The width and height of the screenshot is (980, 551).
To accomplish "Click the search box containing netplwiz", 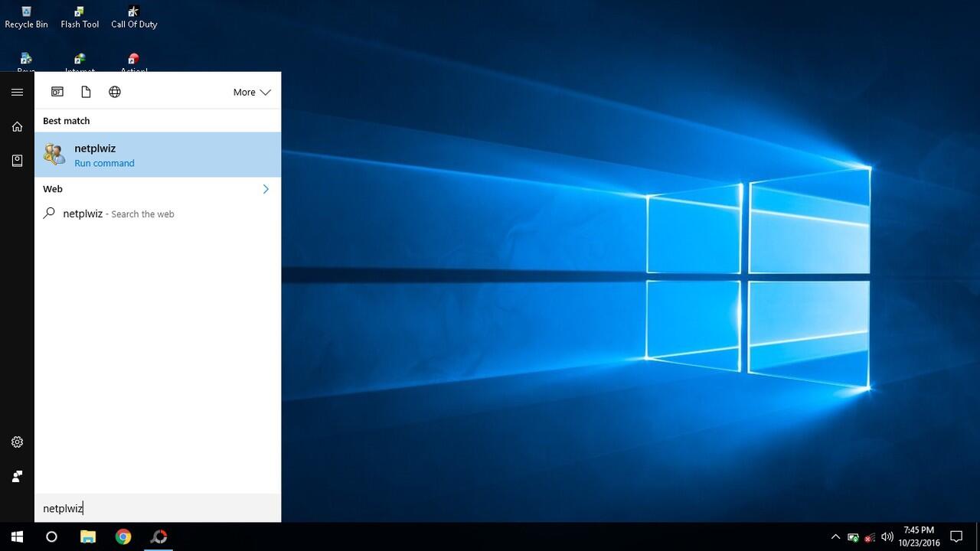I will point(157,508).
